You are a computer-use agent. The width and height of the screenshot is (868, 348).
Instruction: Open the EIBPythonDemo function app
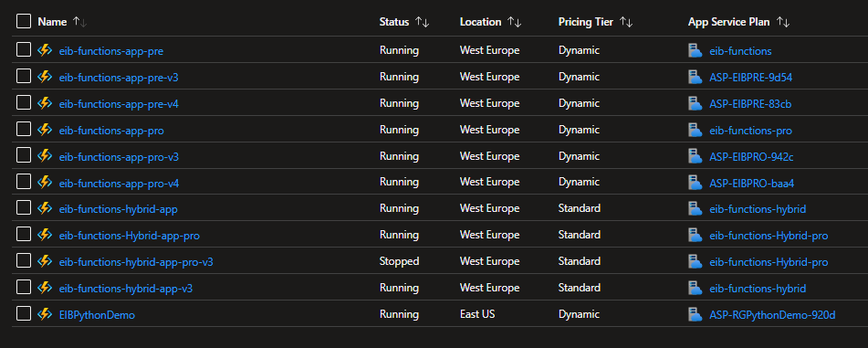(98, 315)
